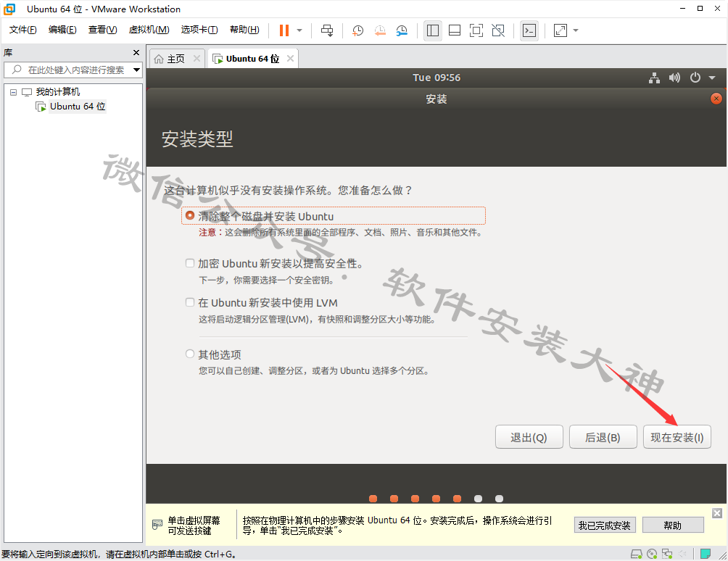The width and height of the screenshot is (728, 561).
Task: Click the sound card status bar icon
Action: 682,554
